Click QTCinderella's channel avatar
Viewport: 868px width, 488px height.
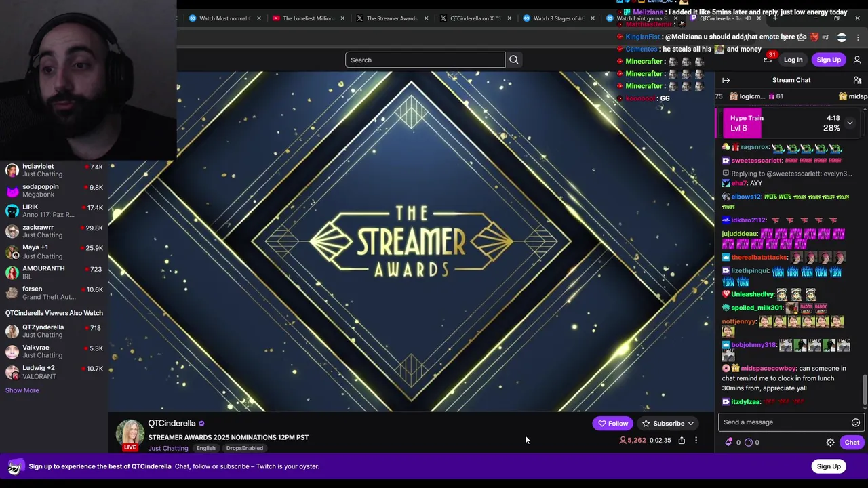130,434
